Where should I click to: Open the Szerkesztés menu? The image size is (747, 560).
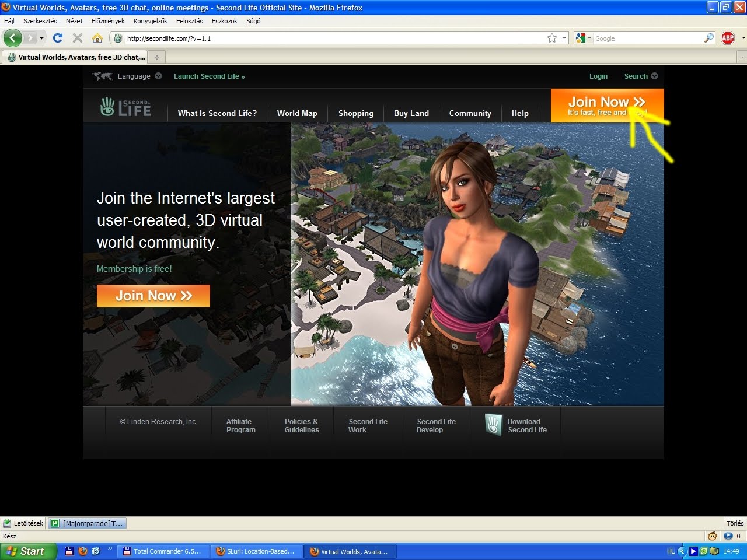pos(40,21)
